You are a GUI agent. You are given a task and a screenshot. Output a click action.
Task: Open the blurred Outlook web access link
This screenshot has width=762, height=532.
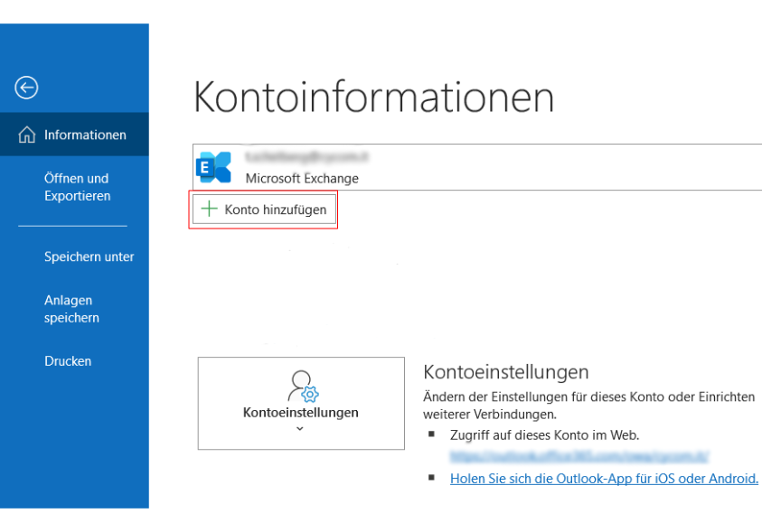click(x=579, y=456)
